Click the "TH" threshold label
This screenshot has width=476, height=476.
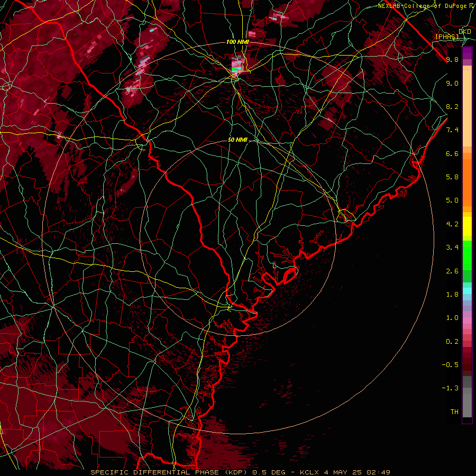tap(454, 412)
